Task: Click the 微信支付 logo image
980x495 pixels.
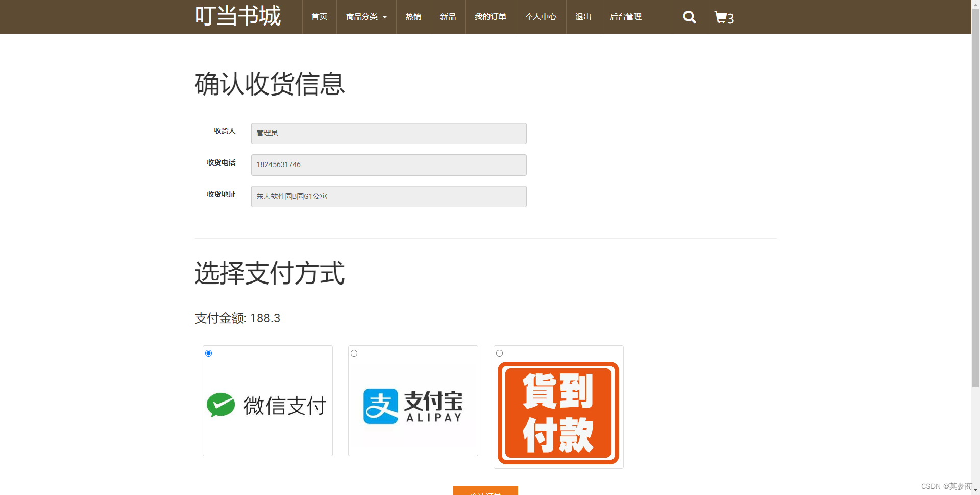Action: pyautogui.click(x=267, y=406)
